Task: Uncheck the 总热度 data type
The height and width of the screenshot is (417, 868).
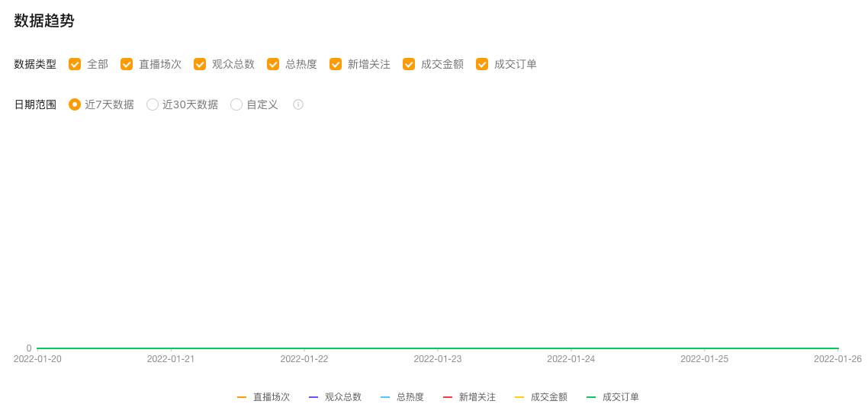Action: pos(273,64)
